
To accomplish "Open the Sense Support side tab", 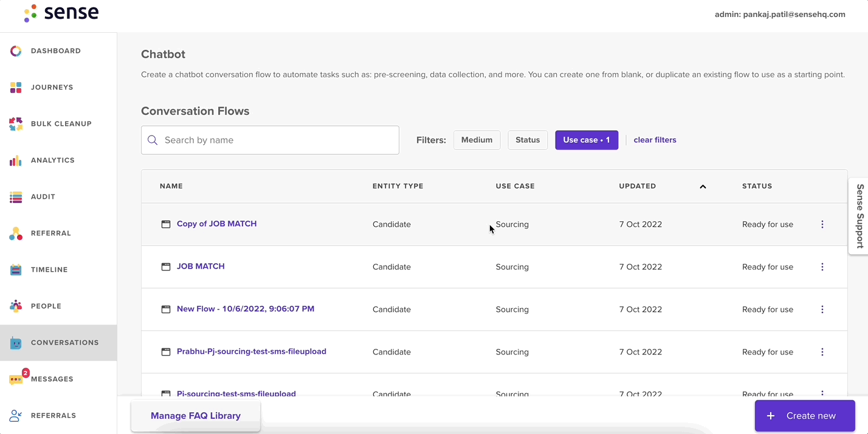I will coord(858,216).
